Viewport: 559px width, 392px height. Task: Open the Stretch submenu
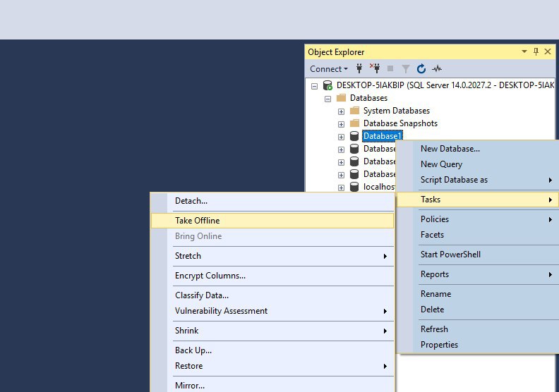(272, 256)
